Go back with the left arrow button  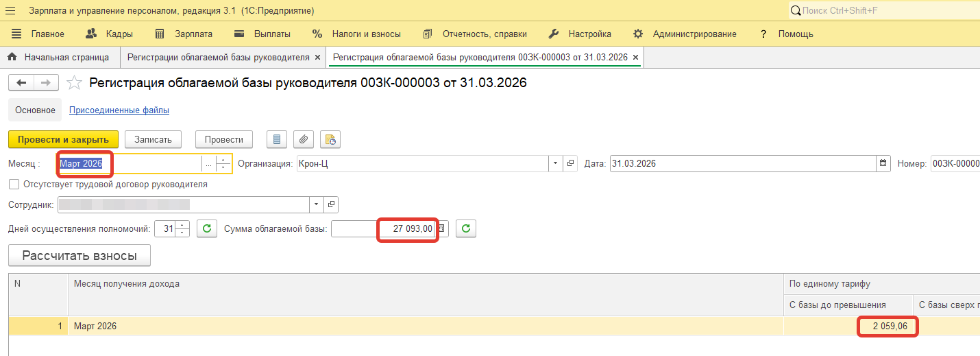pyautogui.click(x=21, y=83)
